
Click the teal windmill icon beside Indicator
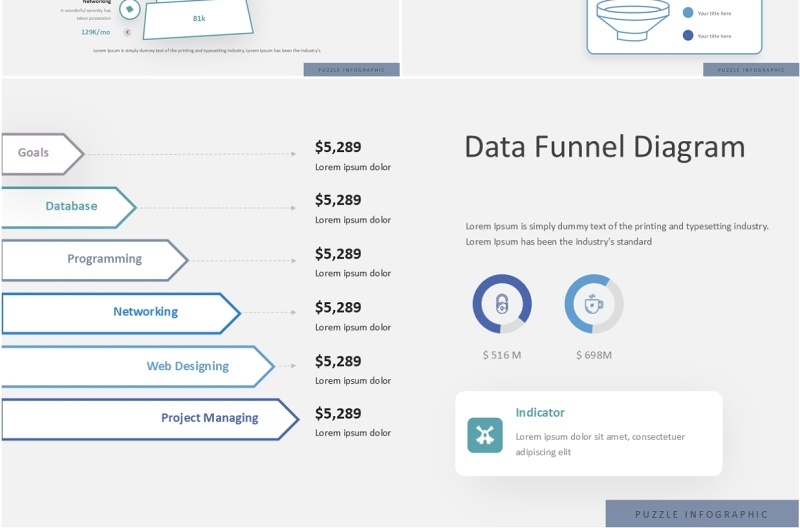point(485,435)
